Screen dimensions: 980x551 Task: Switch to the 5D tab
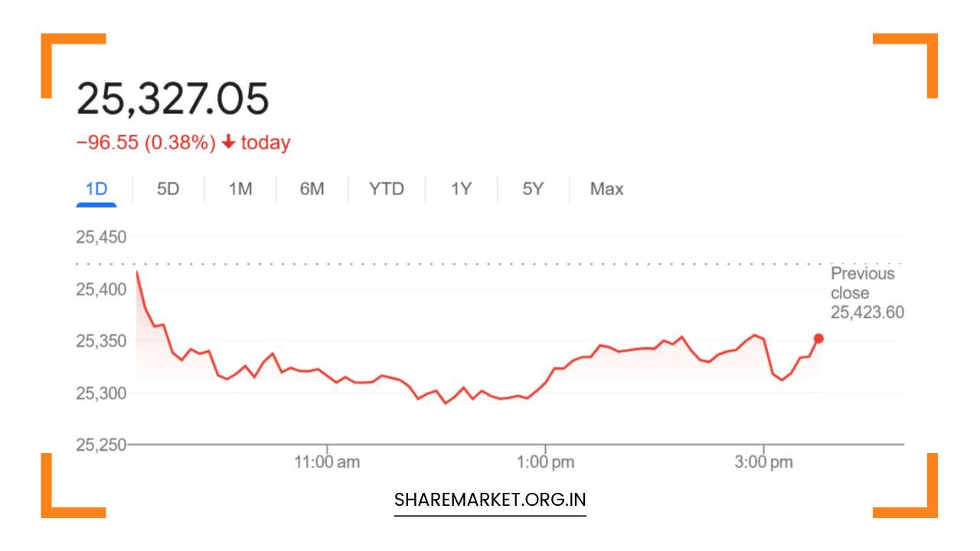(168, 189)
